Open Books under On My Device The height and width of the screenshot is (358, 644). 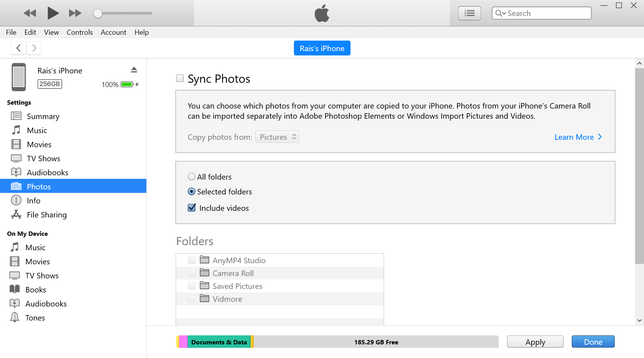pyautogui.click(x=36, y=290)
